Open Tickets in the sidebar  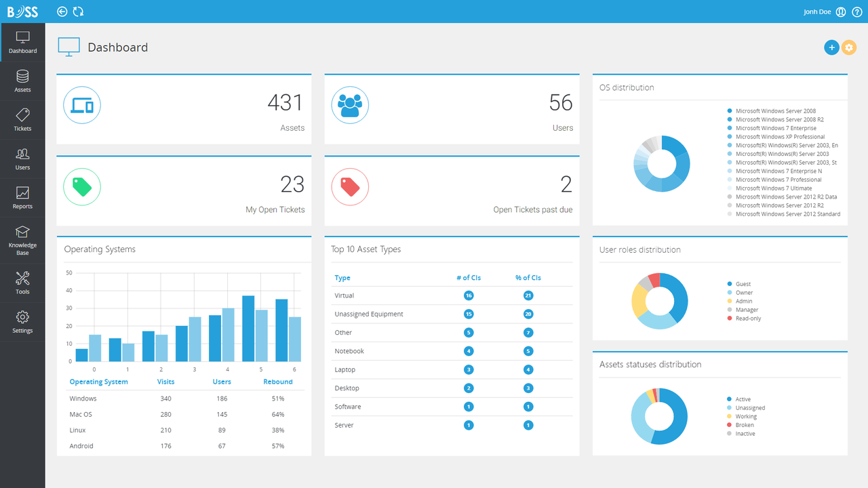pyautogui.click(x=22, y=120)
